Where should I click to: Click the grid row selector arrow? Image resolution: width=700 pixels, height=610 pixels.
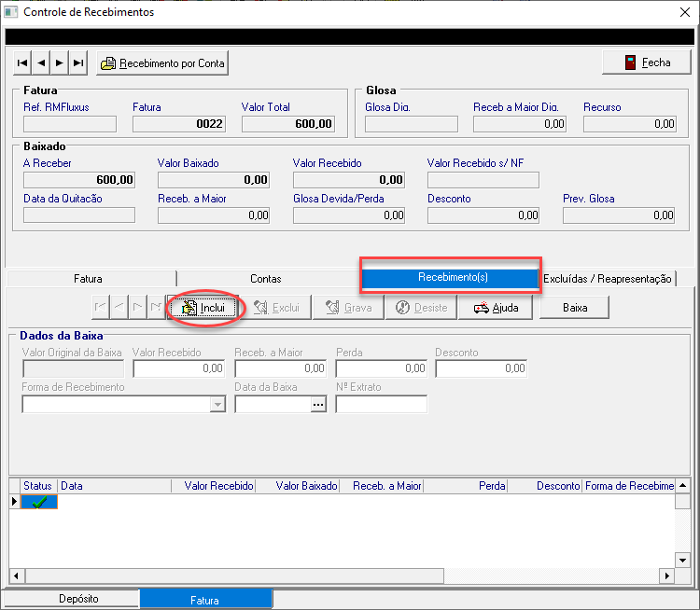pyautogui.click(x=14, y=502)
